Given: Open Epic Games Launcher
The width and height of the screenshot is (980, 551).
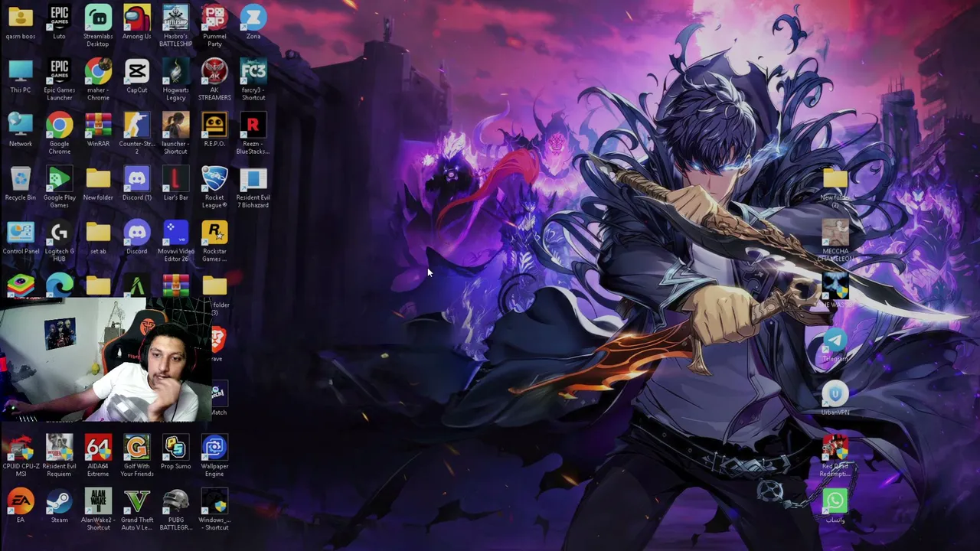Looking at the screenshot, I should point(59,80).
